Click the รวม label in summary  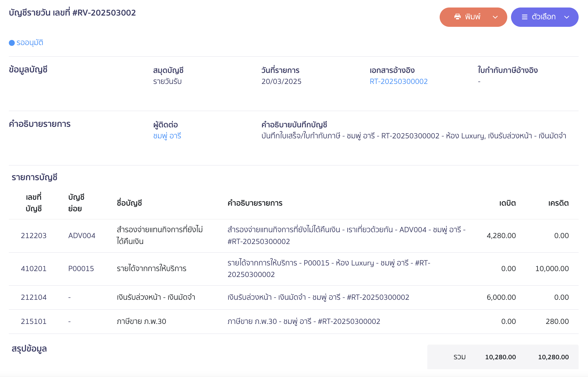tap(460, 357)
